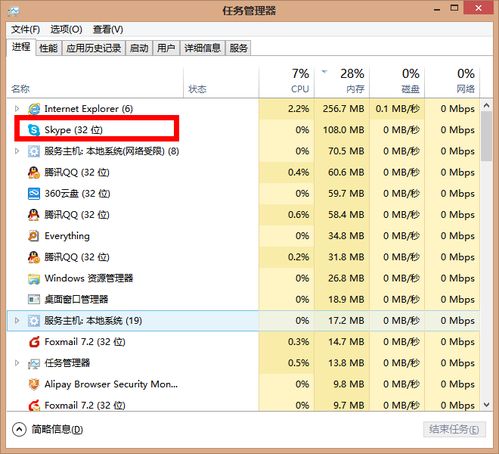Expand the 任务管理器 process group

[x=17, y=363]
